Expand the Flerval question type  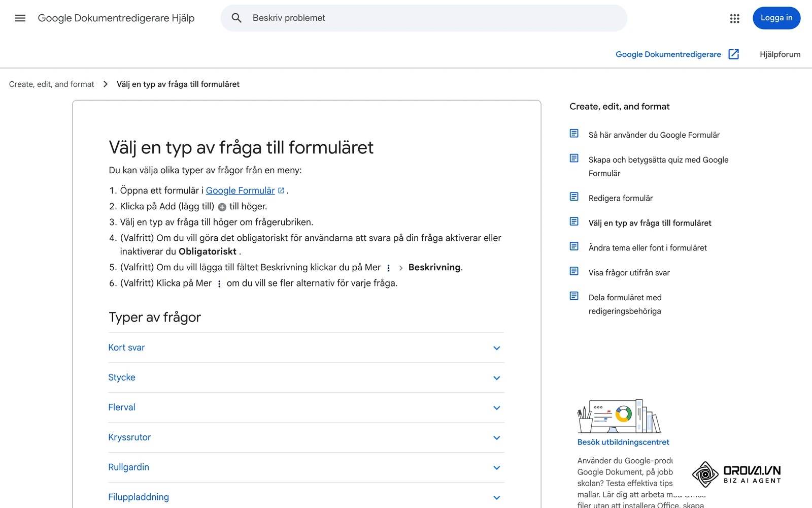(x=306, y=408)
